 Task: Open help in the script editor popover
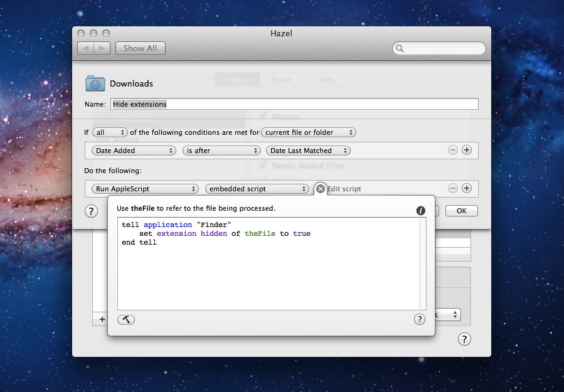pyautogui.click(x=420, y=319)
